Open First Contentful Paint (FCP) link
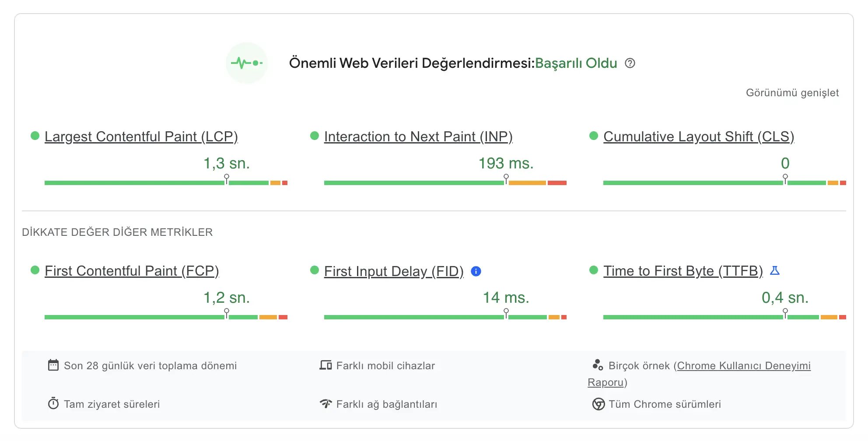The width and height of the screenshot is (868, 441). coord(132,271)
